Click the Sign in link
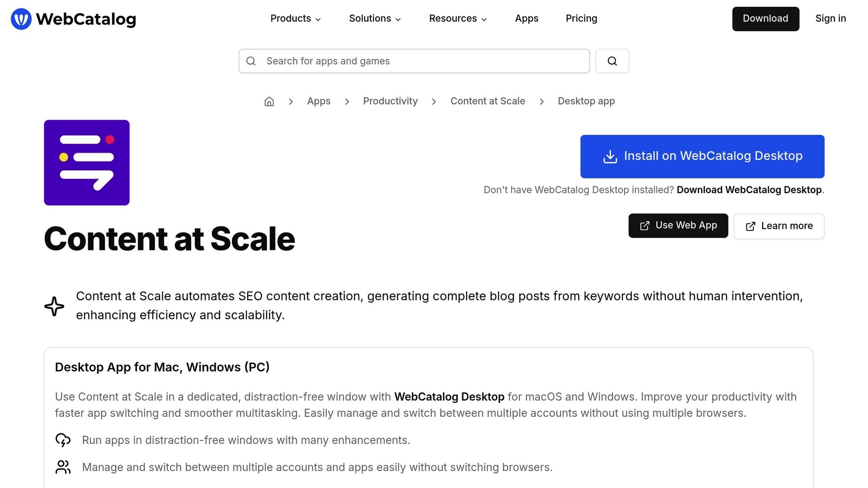The width and height of the screenshot is (868, 488). coord(830,19)
